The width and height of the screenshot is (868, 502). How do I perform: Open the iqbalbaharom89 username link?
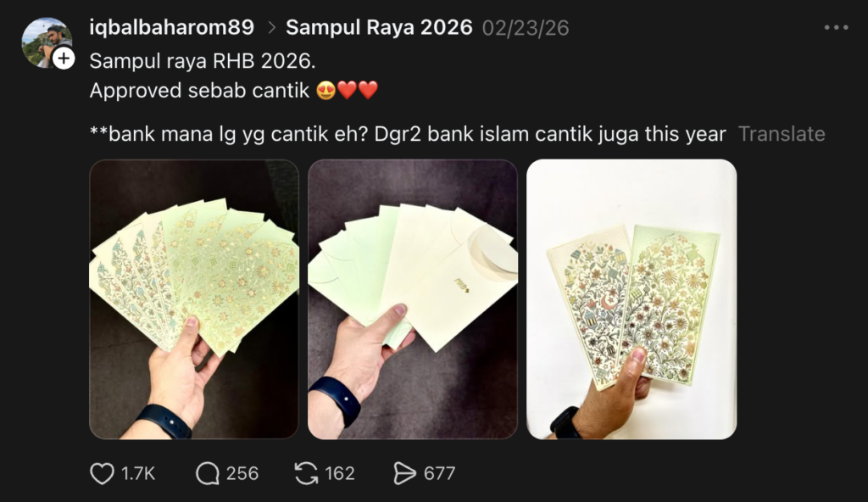point(171,27)
